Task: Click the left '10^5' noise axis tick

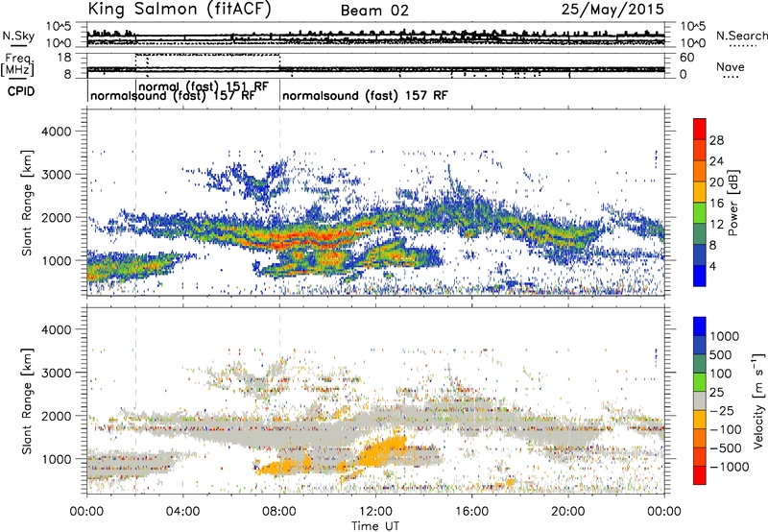Action: point(59,27)
